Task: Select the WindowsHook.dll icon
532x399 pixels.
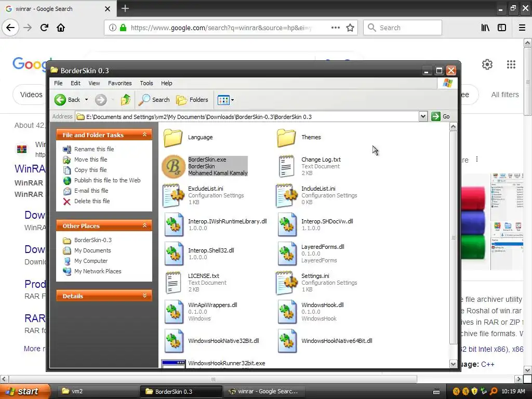Action: [x=287, y=312]
